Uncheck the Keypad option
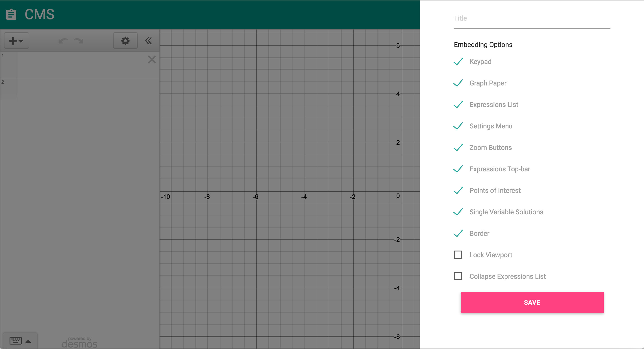The width and height of the screenshot is (644, 349). tap(458, 62)
